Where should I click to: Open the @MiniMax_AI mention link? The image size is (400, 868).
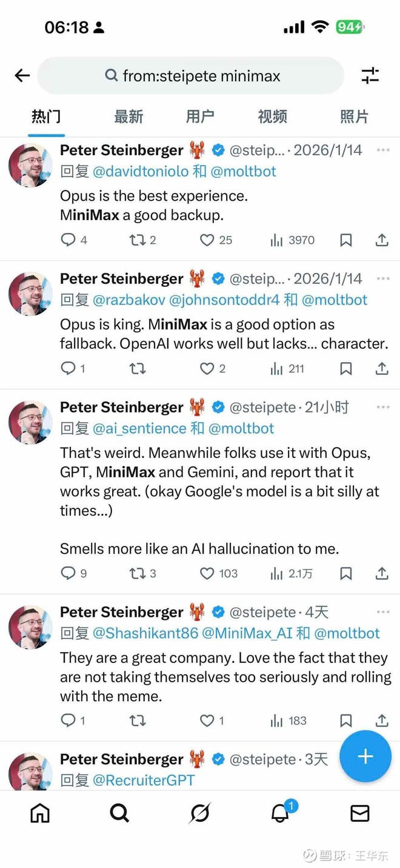tap(247, 633)
